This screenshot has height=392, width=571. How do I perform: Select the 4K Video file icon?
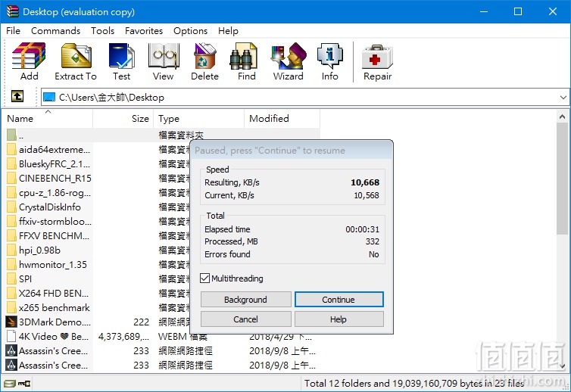pyautogui.click(x=11, y=336)
